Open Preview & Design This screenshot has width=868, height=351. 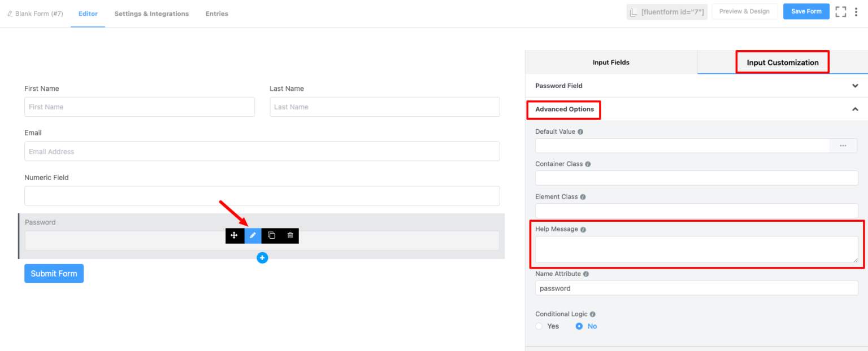tap(744, 11)
